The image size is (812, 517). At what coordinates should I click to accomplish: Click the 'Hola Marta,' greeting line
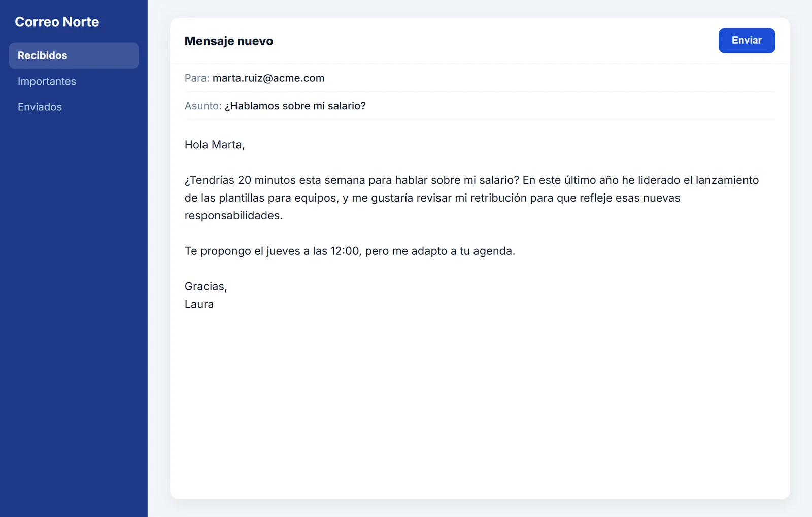tap(215, 145)
